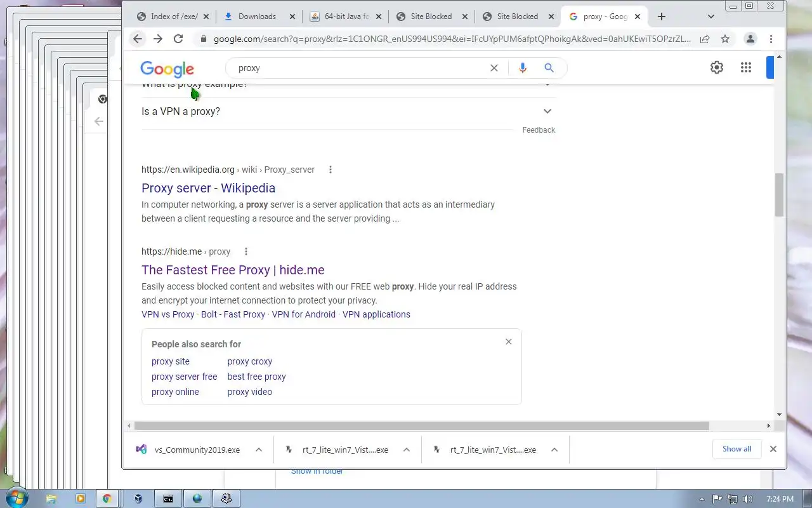This screenshot has height=508, width=812.
Task: Show hidden system tray icons
Action: pyautogui.click(x=702, y=499)
